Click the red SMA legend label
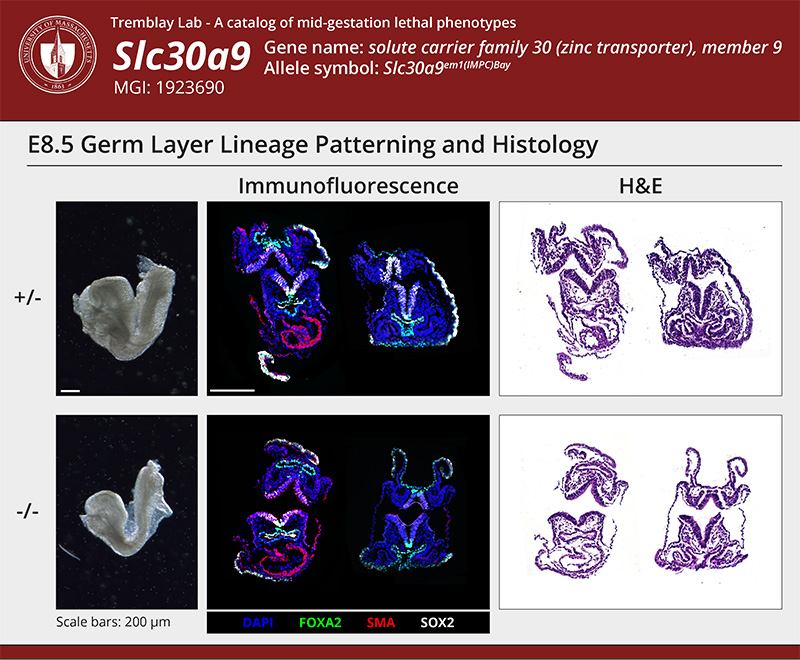The image size is (800, 660). [x=382, y=622]
